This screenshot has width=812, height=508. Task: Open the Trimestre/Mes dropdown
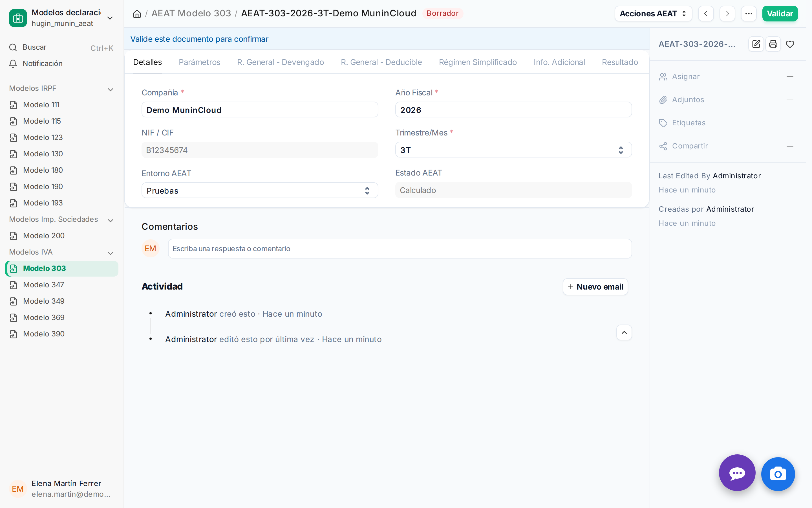click(x=513, y=150)
